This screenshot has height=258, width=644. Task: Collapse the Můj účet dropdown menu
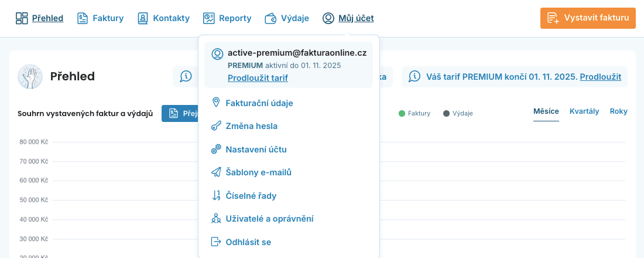(348, 18)
